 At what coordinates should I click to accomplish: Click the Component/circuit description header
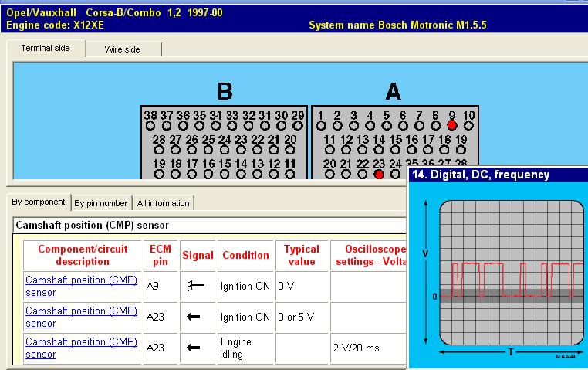tap(83, 255)
